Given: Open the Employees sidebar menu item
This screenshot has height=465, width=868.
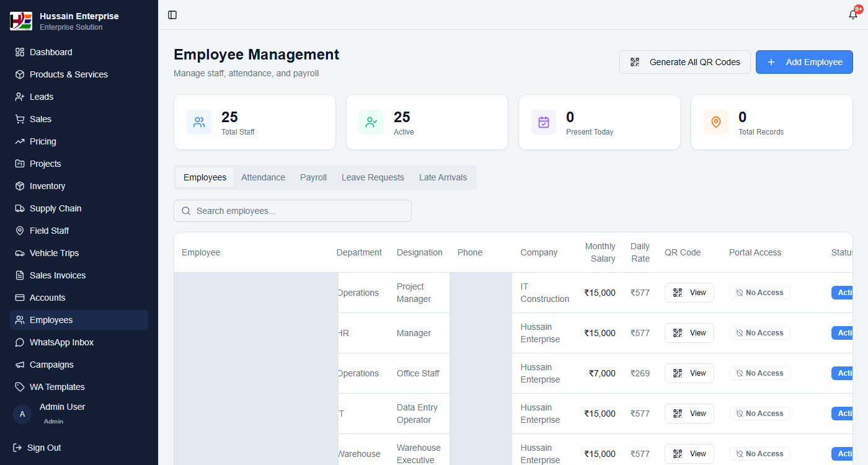Looking at the screenshot, I should point(79,320).
